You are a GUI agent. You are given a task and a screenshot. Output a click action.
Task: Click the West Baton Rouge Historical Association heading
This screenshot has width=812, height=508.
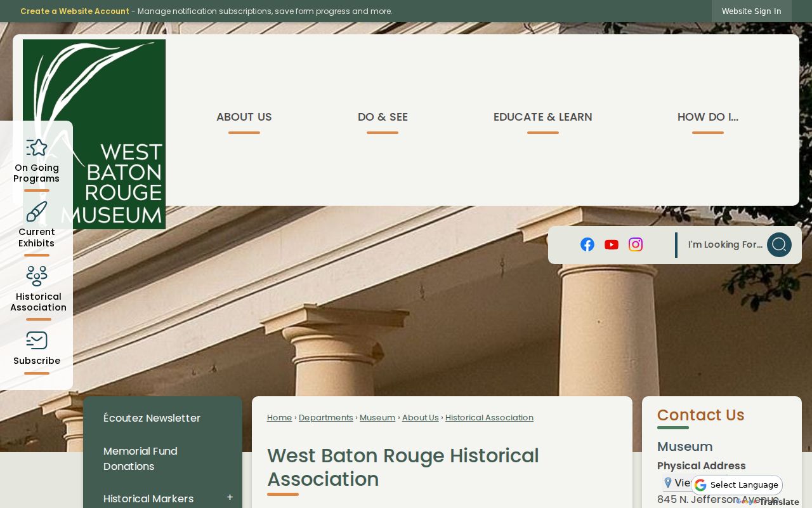coord(403,467)
